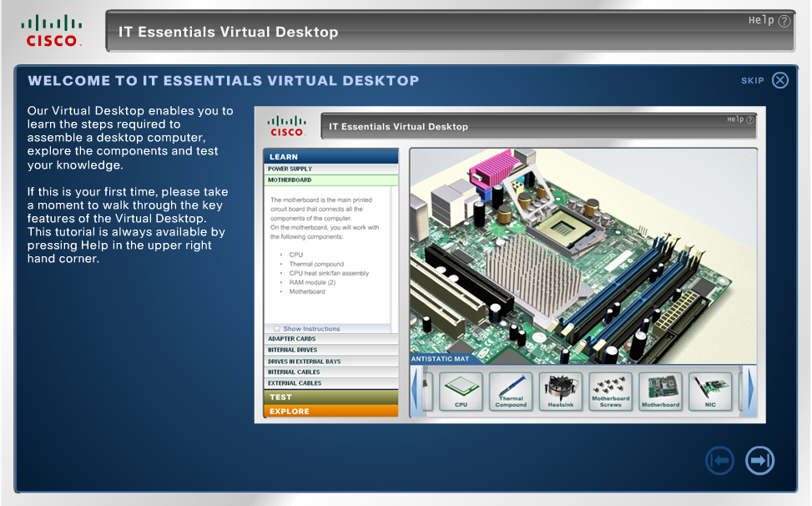Open the Explore mode

330,411
